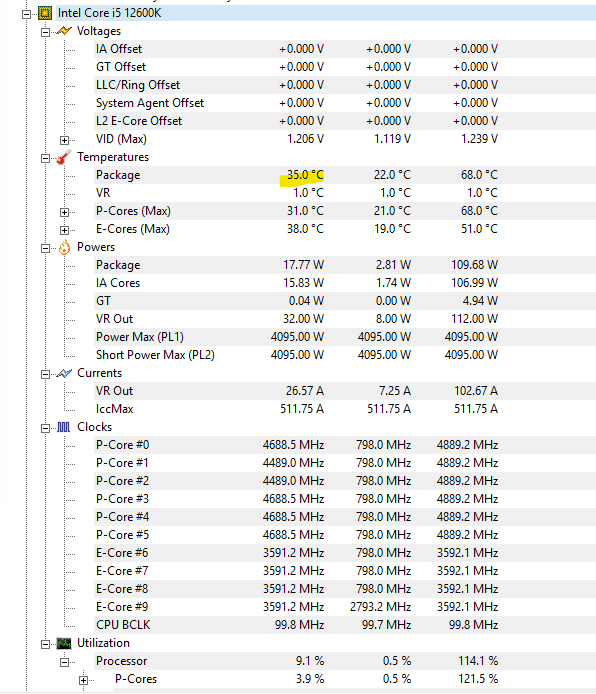Click the Clocks waveform icon
The image size is (596, 694).
64,427
